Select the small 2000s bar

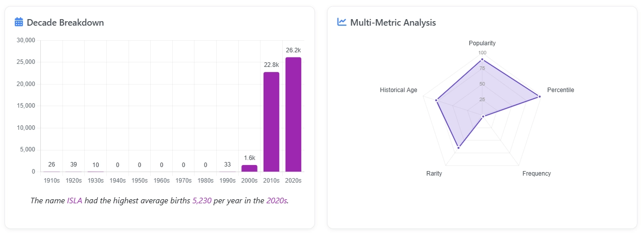[x=249, y=168]
